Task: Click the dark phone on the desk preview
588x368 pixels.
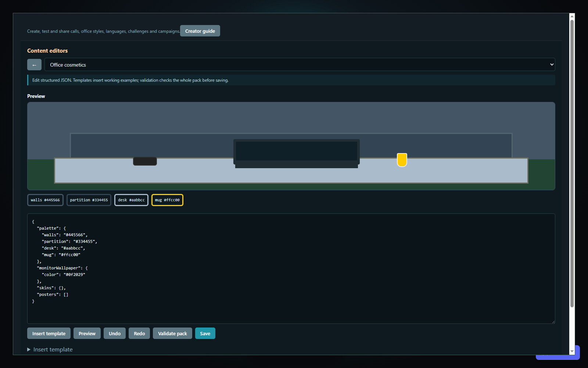Action: [145, 161]
